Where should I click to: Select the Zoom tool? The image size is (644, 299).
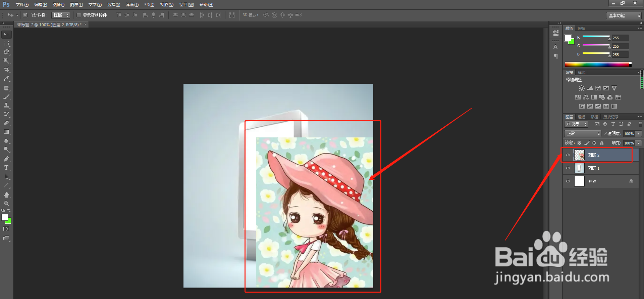coord(6,204)
